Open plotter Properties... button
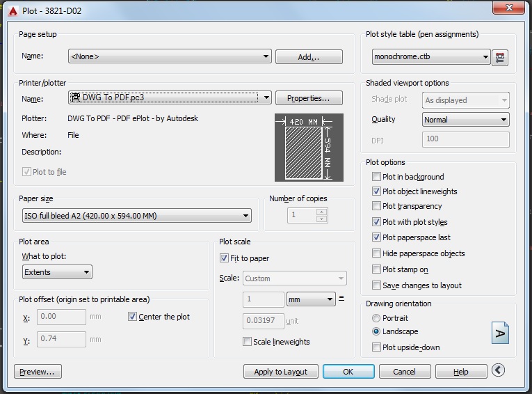The height and width of the screenshot is (394, 532). coord(309,98)
